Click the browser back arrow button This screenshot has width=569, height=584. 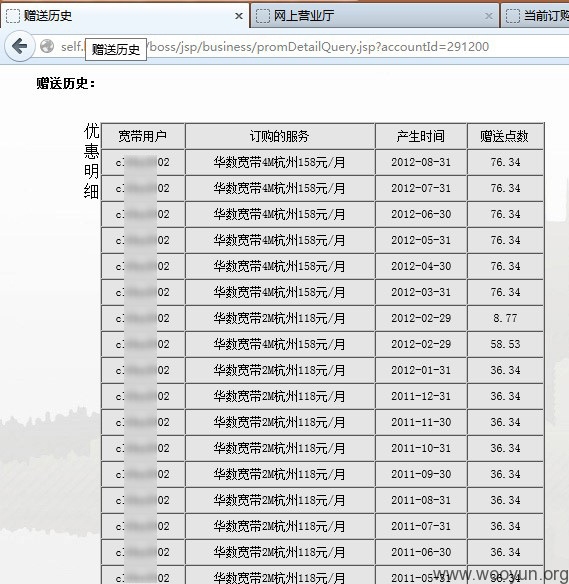click(x=20, y=47)
